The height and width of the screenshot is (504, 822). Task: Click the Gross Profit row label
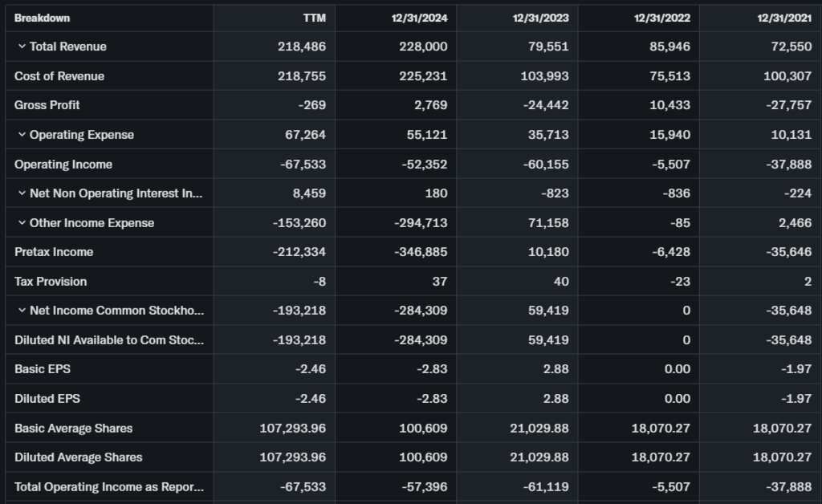(x=47, y=105)
